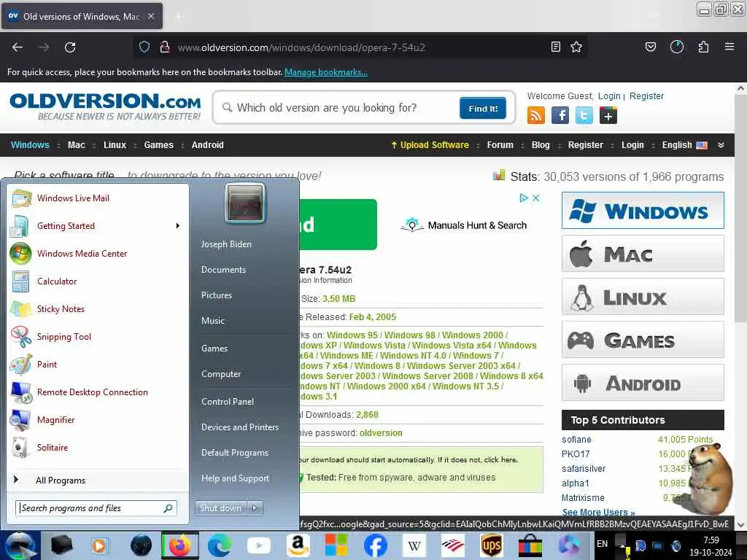Select the Games tab in site nav
Viewport: 747px width, 560px height.
(x=158, y=145)
